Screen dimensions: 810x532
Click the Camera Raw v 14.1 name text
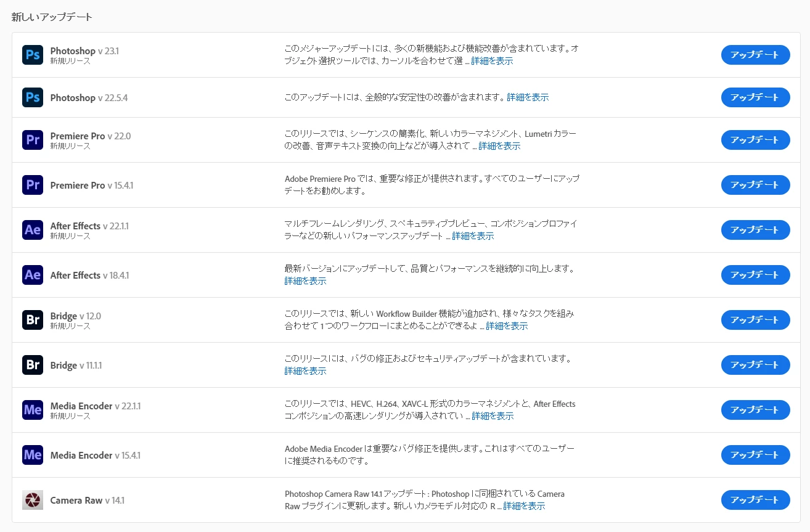[88, 501]
